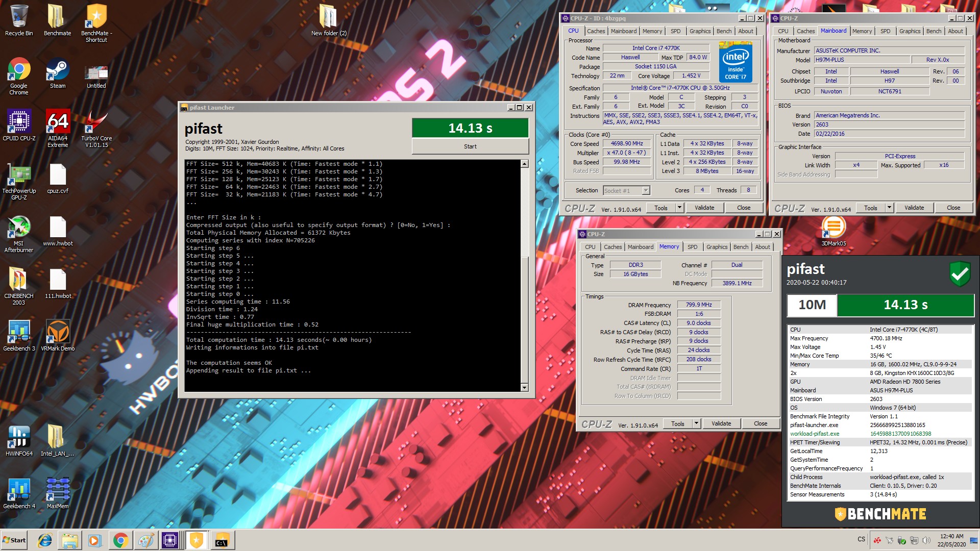
Task: Open the www.hwbot file icon
Action: coord(57,231)
